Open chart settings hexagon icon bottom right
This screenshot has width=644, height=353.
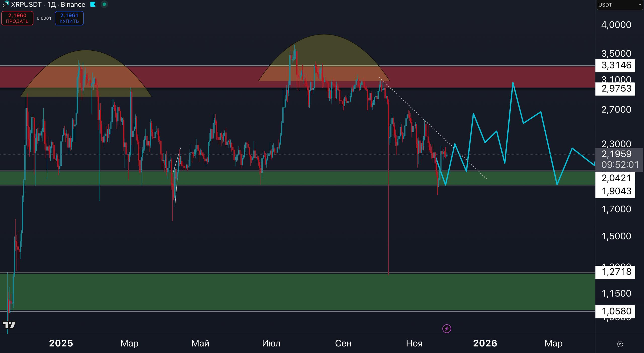(620, 344)
